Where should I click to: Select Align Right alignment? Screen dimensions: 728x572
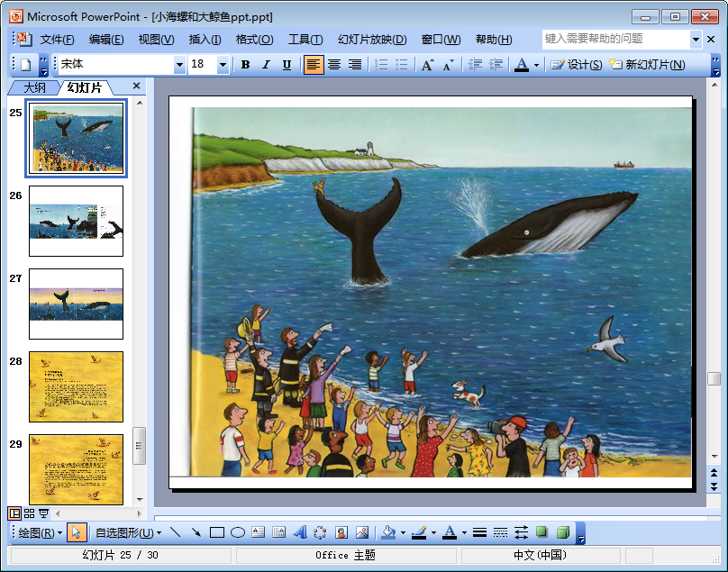pos(355,65)
